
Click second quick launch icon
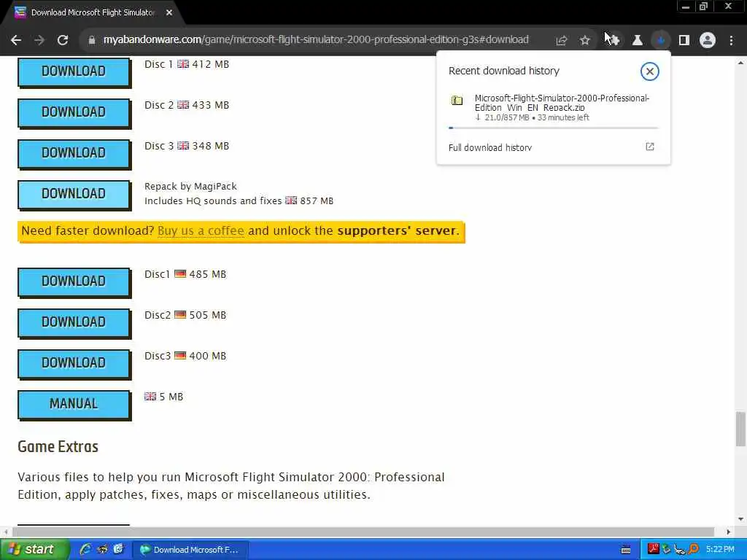click(102, 550)
